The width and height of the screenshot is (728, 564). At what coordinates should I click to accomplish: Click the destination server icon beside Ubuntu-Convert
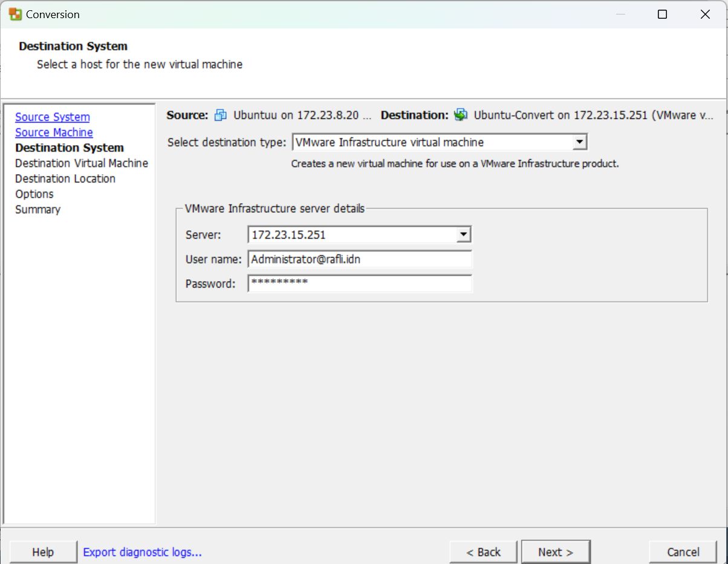(461, 115)
